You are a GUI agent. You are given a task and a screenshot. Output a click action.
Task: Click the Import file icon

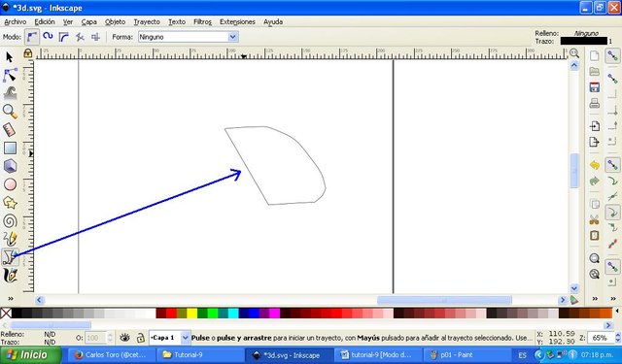(x=594, y=126)
